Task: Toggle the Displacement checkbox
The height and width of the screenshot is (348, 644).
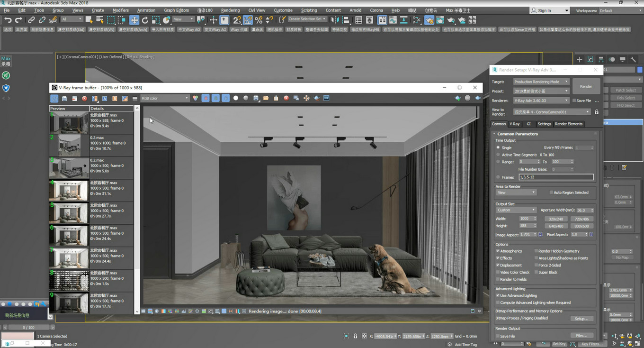Action: [x=498, y=265]
